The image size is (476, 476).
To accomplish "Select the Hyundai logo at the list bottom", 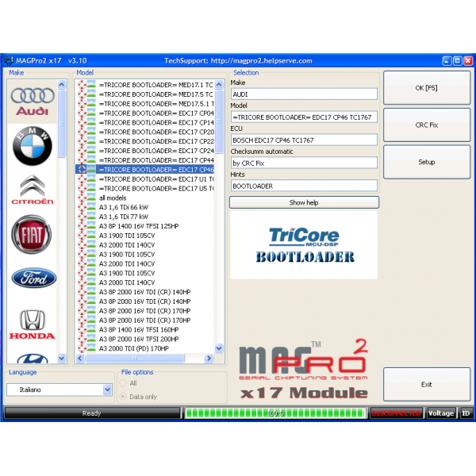I will (x=33, y=359).
